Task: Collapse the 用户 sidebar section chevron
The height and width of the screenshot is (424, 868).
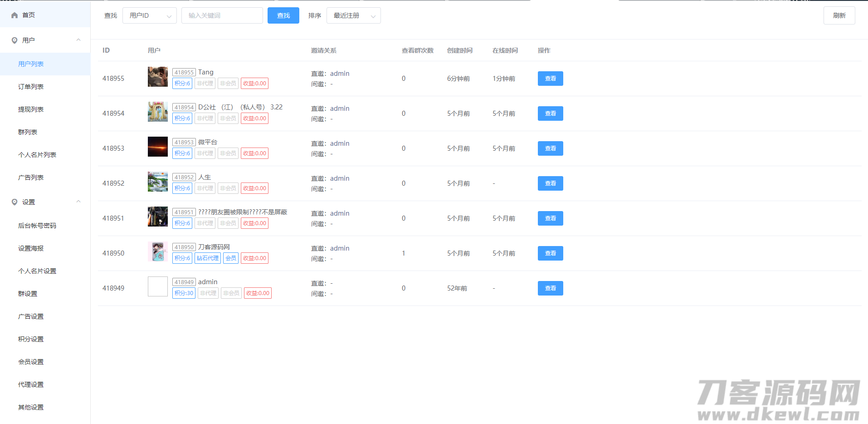Action: pos(78,40)
